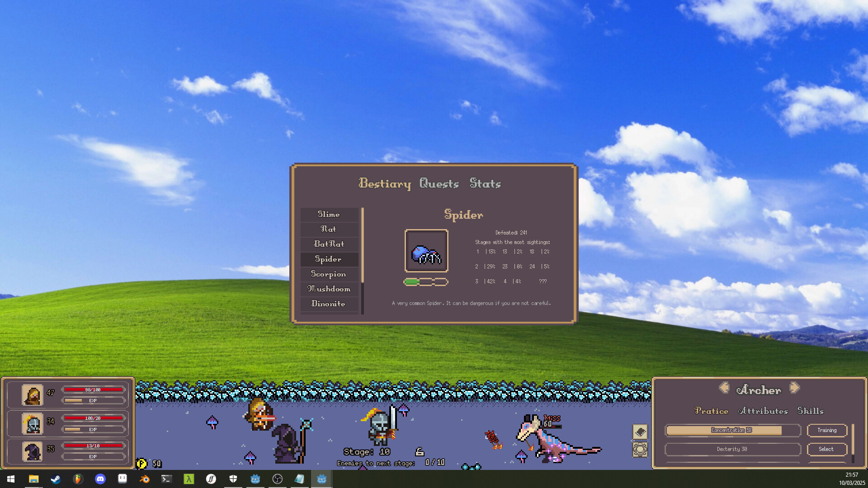Launch Discord from the taskbar
The height and width of the screenshot is (488, 868).
pos(100,479)
